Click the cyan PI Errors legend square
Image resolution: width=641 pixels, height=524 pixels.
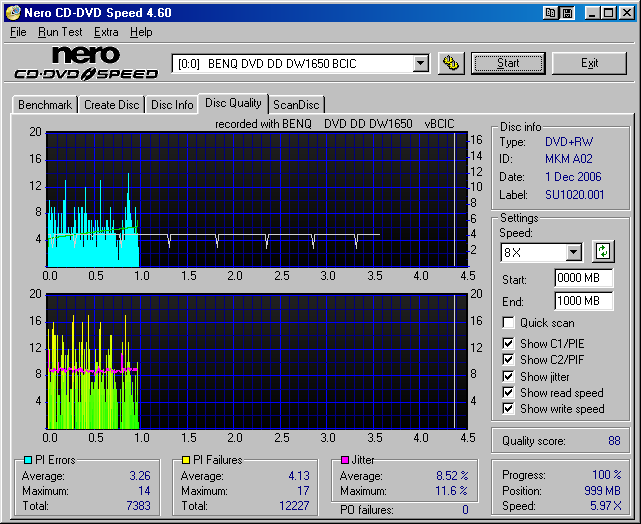click(x=27, y=460)
